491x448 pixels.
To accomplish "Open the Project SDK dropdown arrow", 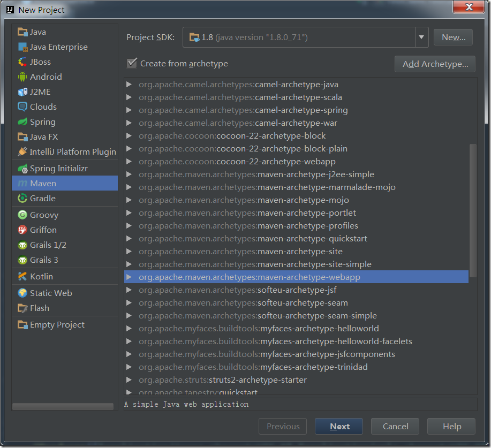I will pos(421,37).
